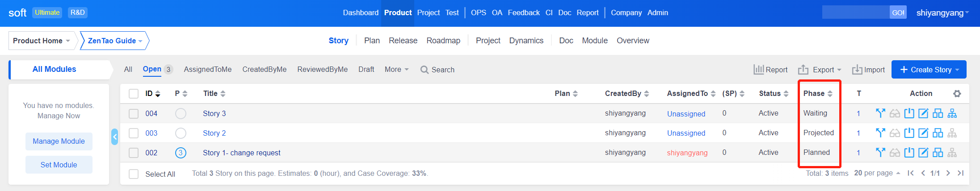Sort the table by Phase column

point(817,94)
